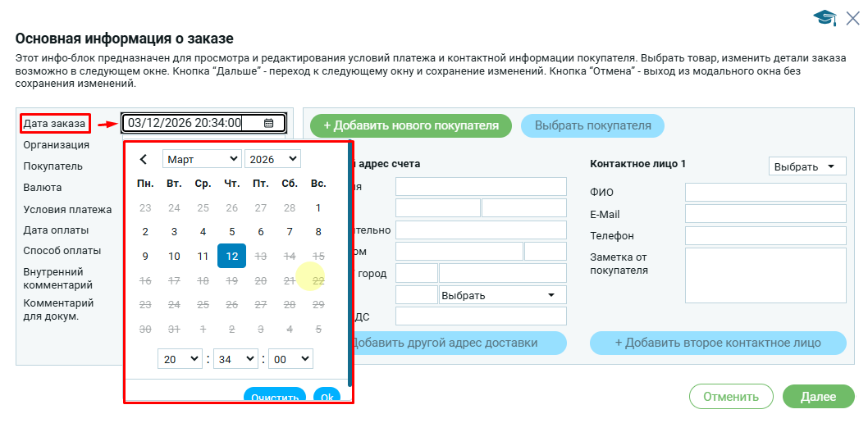Go to previous month in calendar
The height and width of the screenshot is (423, 868).
click(x=144, y=159)
